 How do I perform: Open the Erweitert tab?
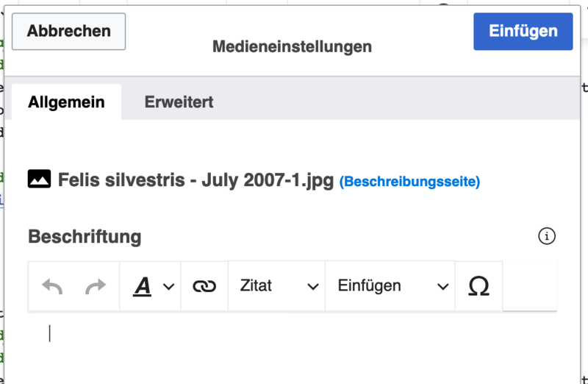click(179, 102)
